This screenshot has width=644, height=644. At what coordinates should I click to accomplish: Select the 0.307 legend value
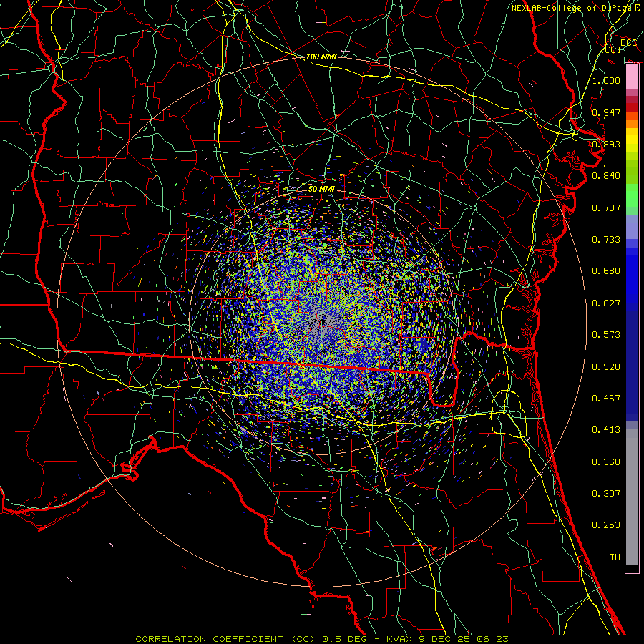tap(606, 494)
